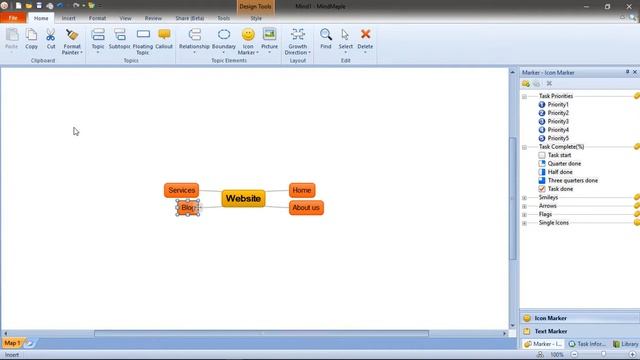Collapse the Task Complete(%) group
This screenshot has width=640, height=360.
pos(524,147)
